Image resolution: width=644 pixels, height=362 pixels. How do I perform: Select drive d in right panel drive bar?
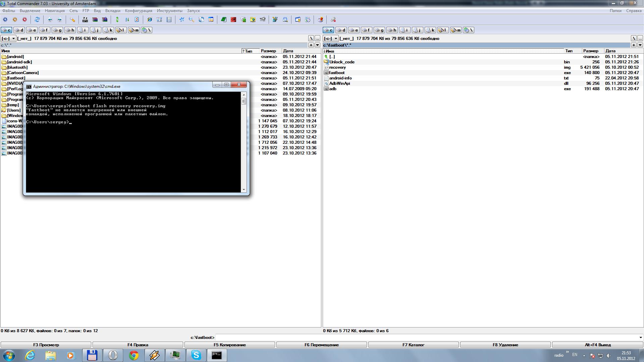[x=341, y=30]
